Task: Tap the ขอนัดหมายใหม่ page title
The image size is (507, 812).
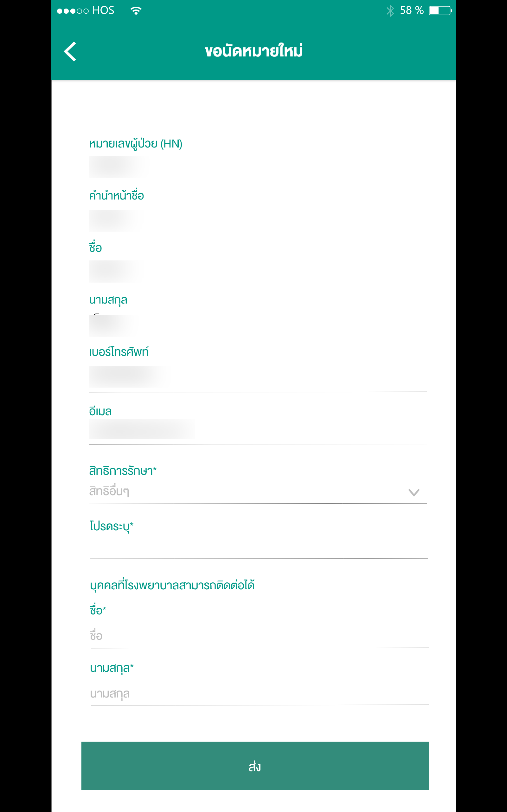Action: click(253, 51)
